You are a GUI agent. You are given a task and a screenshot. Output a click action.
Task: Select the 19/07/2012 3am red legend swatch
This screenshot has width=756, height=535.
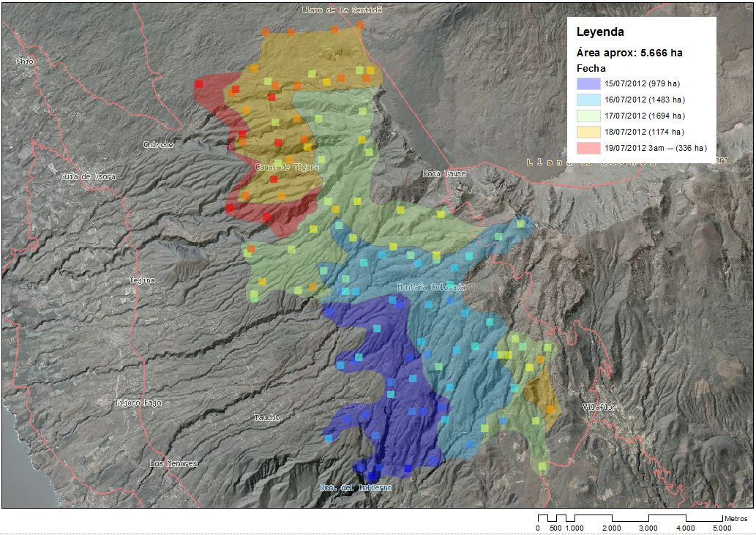[x=588, y=148]
